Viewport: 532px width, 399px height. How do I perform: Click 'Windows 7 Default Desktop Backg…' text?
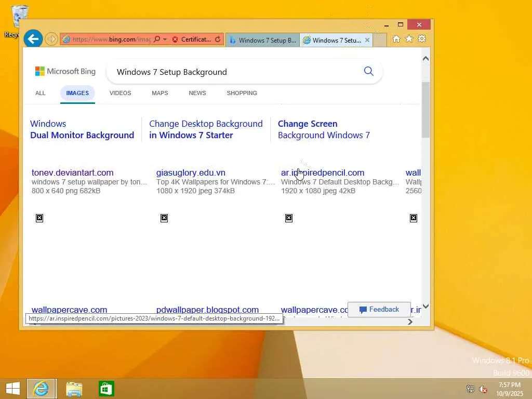pos(340,182)
